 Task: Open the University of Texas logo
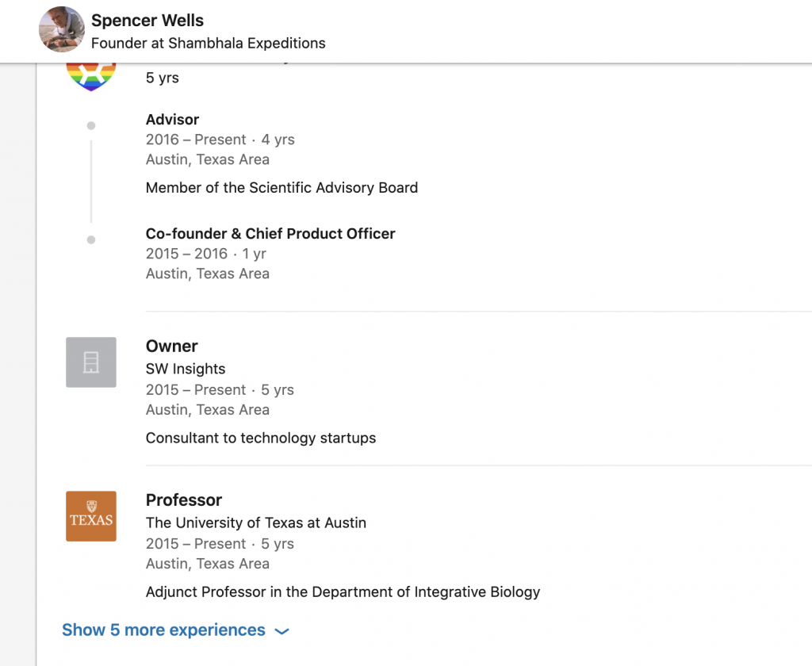click(x=91, y=516)
